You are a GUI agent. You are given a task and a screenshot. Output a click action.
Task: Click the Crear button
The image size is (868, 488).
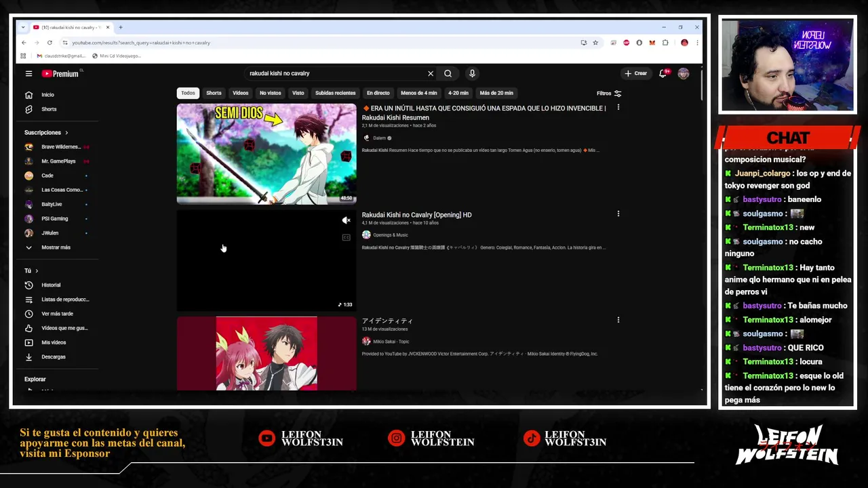tap(636, 73)
